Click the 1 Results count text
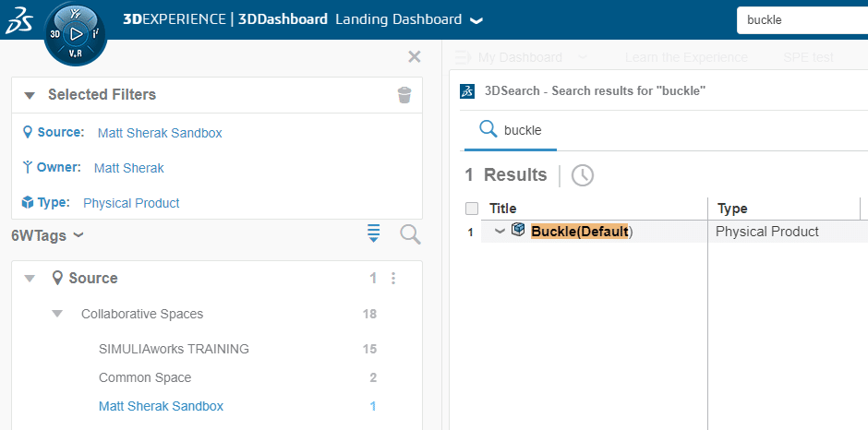Screen dimensions: 868x430 point(505,175)
